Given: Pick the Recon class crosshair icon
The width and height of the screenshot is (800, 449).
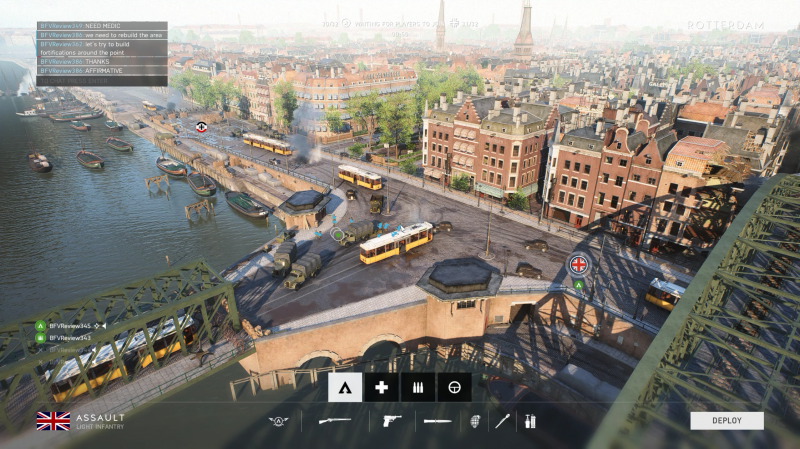Looking at the screenshot, I should 454,387.
